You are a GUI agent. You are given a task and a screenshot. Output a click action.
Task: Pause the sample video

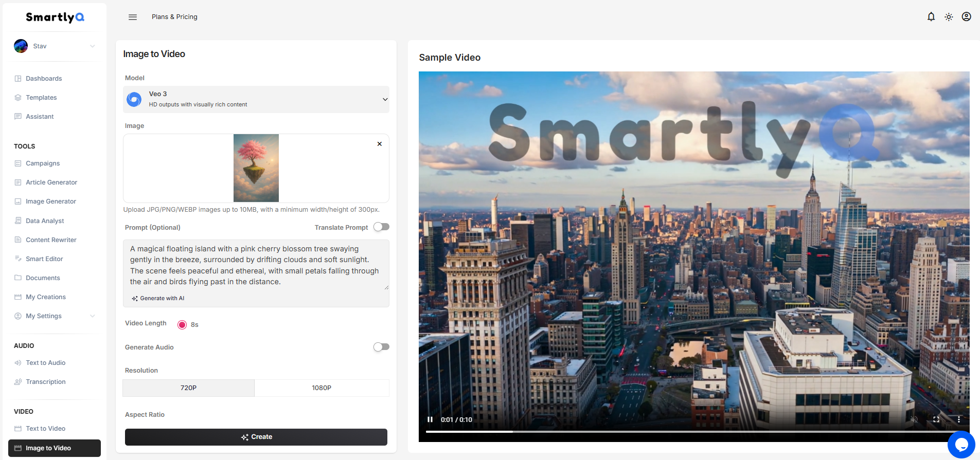pos(430,419)
